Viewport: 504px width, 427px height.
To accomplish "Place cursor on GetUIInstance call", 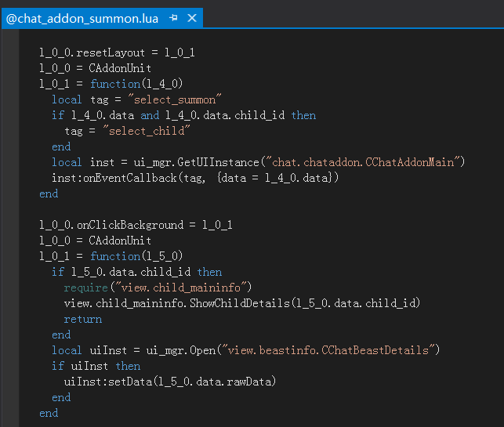I will [218, 162].
